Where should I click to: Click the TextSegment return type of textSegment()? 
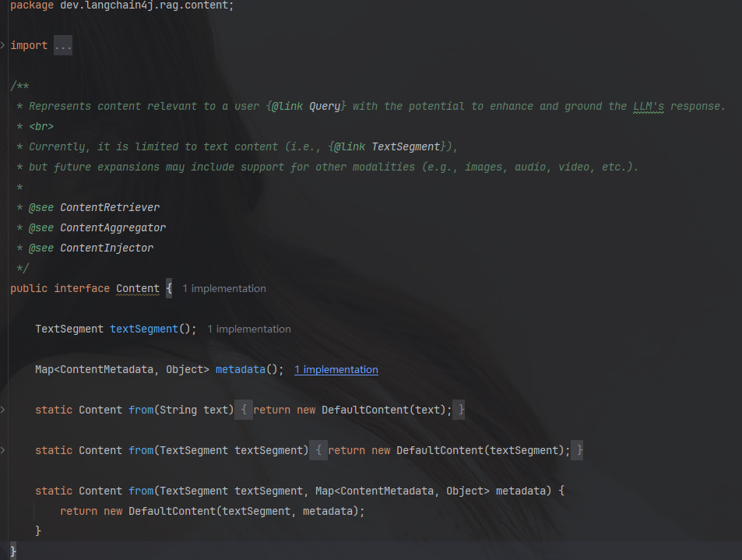coord(69,329)
